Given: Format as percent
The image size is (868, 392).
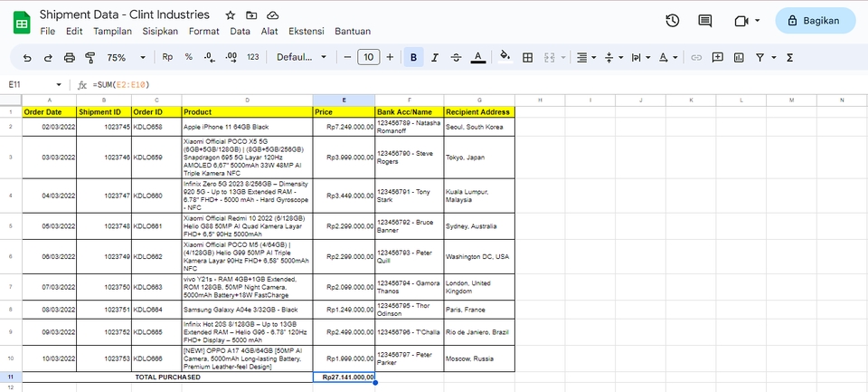Looking at the screenshot, I should click(x=189, y=57).
